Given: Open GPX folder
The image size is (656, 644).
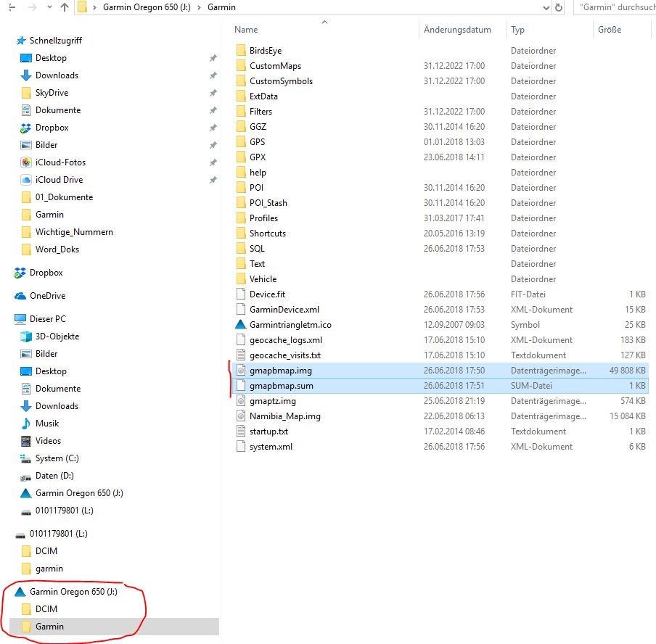Looking at the screenshot, I should (258, 157).
